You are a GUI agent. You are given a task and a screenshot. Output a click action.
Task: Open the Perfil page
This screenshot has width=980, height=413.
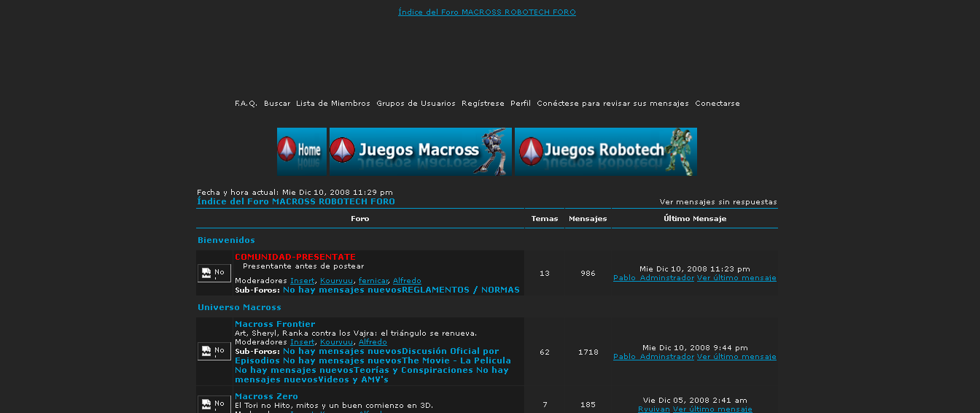point(521,104)
